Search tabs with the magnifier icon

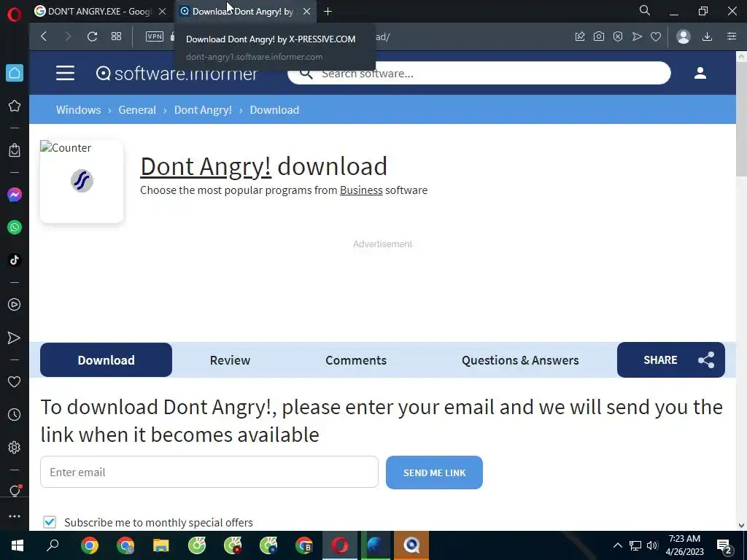tap(645, 10)
